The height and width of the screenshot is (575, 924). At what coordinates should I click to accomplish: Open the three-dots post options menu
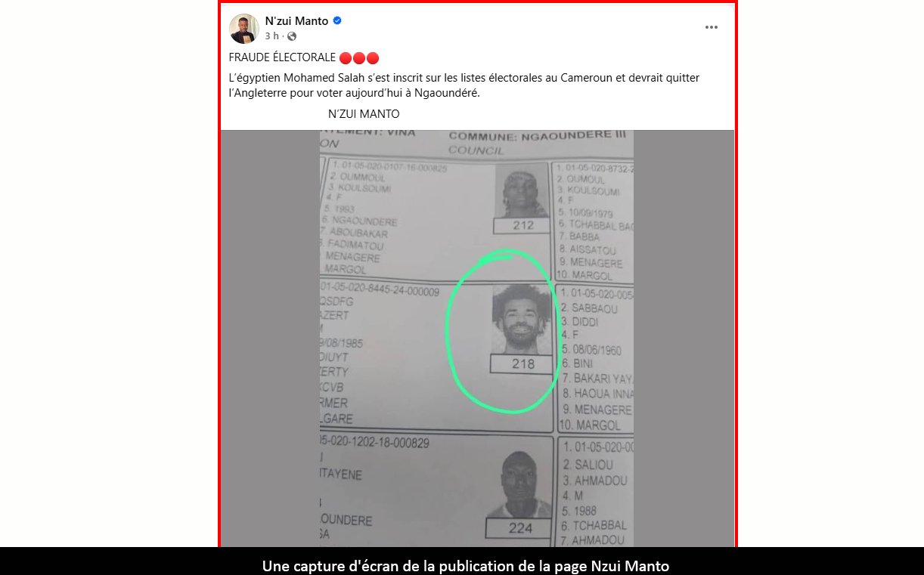(x=711, y=27)
